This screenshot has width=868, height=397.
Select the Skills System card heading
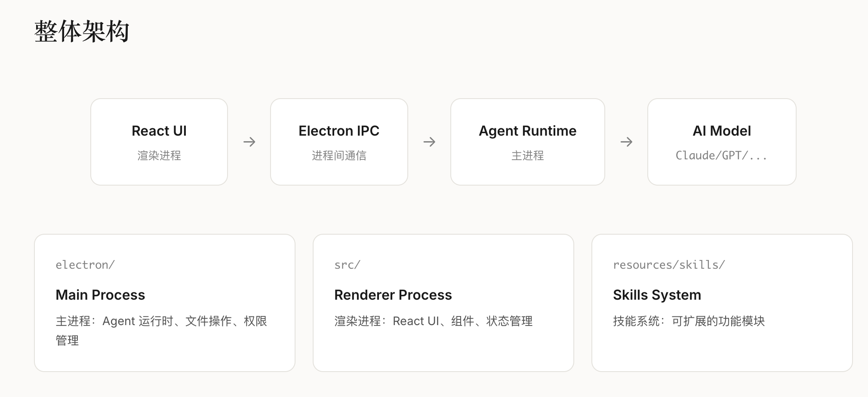657,295
